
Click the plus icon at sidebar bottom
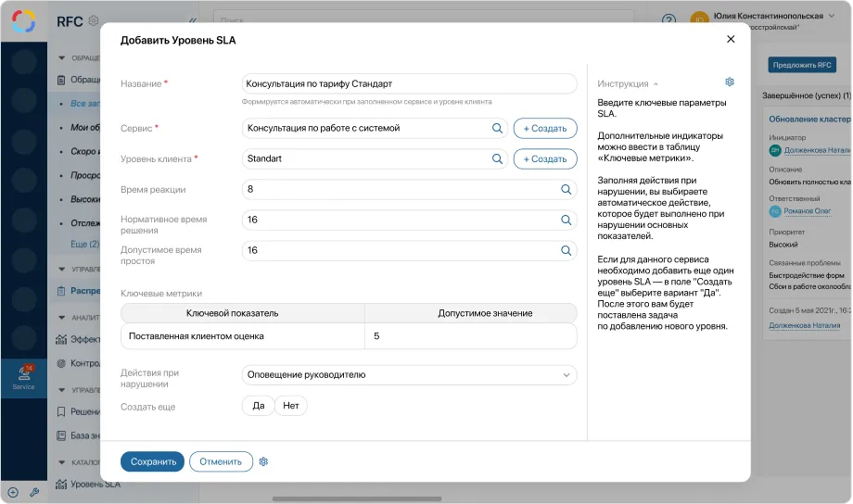(x=13, y=493)
